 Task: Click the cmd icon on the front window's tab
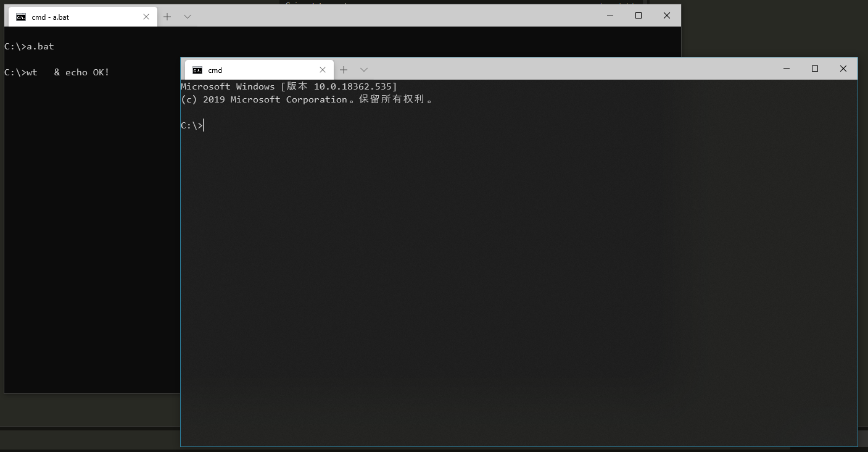click(x=198, y=70)
